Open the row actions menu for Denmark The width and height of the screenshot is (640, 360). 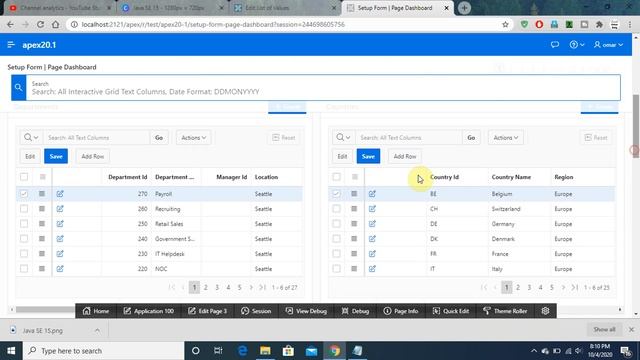coord(354,239)
